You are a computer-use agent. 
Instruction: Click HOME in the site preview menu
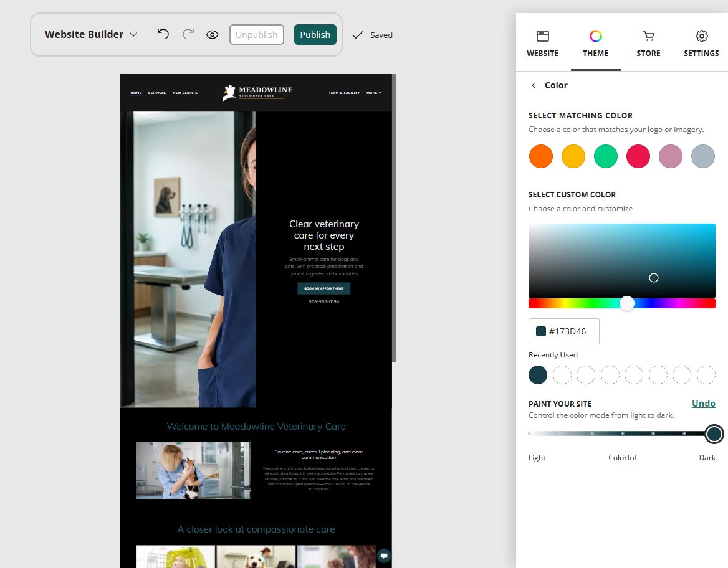click(x=136, y=93)
